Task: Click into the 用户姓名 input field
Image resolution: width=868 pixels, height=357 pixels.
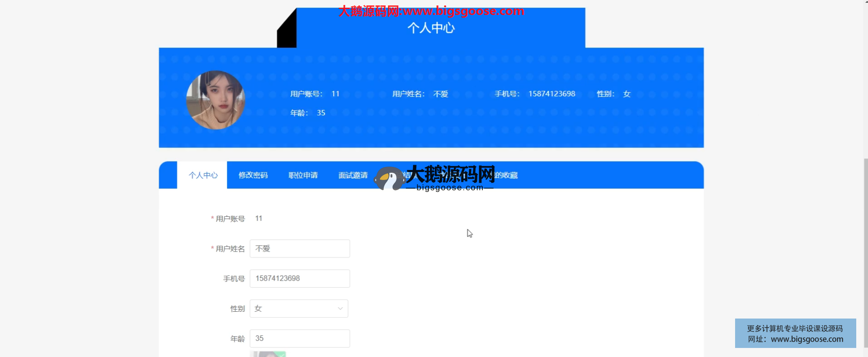Action: [x=300, y=248]
